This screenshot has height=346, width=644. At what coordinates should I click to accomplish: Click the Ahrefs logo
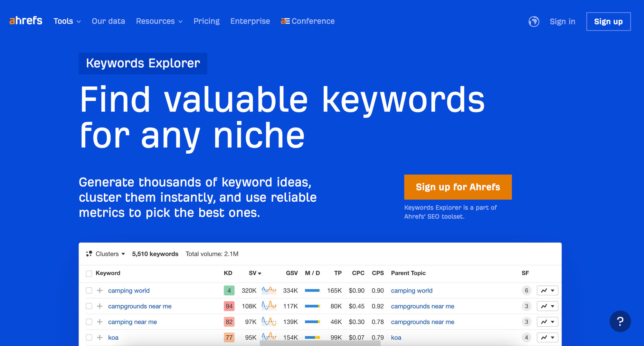26,21
